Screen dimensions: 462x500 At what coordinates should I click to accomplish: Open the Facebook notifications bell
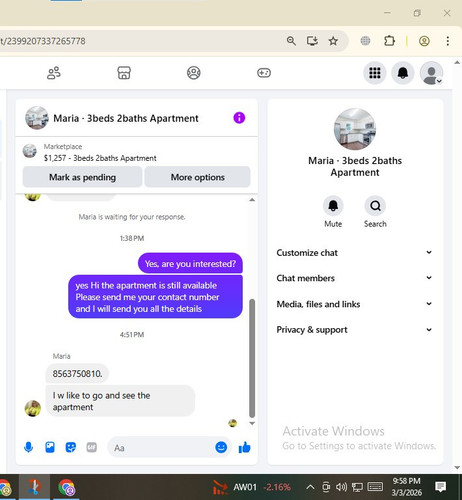click(x=403, y=73)
